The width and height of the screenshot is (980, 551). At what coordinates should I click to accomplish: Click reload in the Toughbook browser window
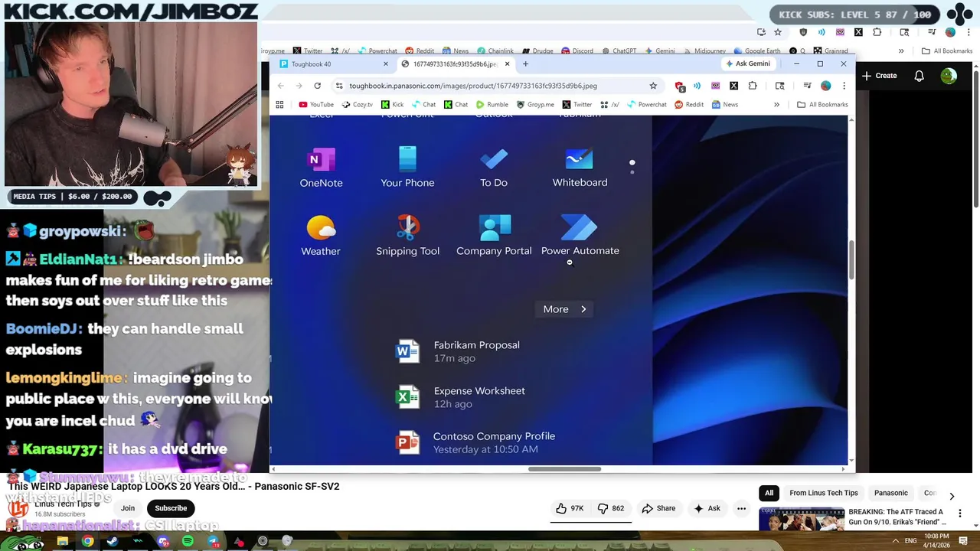point(317,86)
